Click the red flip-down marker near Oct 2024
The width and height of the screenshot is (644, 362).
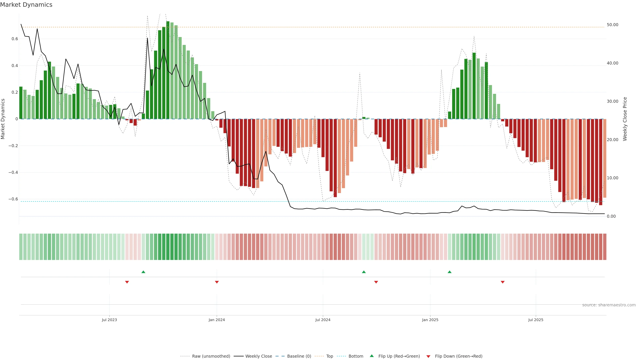pos(376,282)
